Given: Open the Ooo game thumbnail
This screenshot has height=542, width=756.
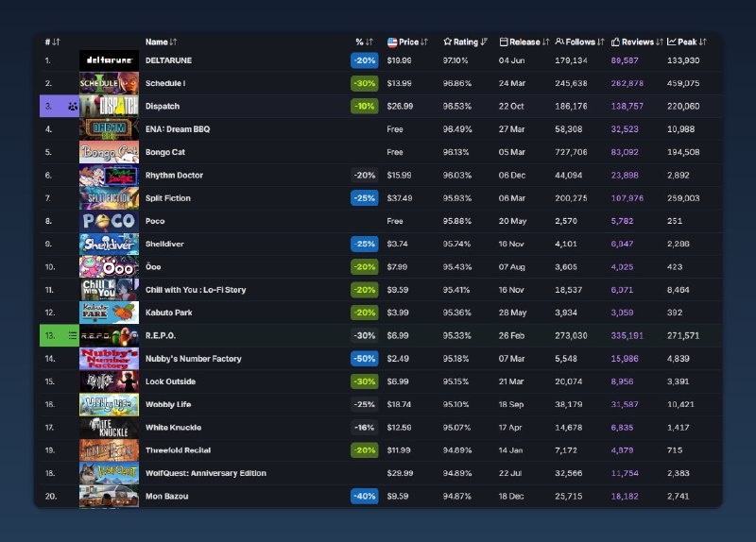Looking at the screenshot, I should (x=109, y=266).
